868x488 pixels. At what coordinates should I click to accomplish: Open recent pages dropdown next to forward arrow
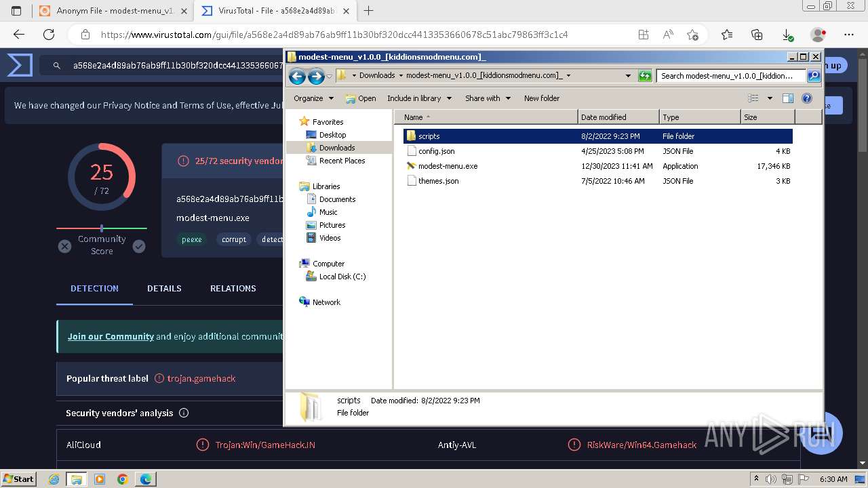click(x=329, y=76)
